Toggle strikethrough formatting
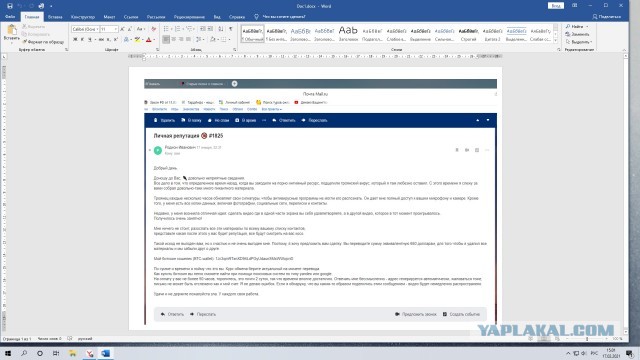This screenshot has height=360, width=640. [x=101, y=40]
